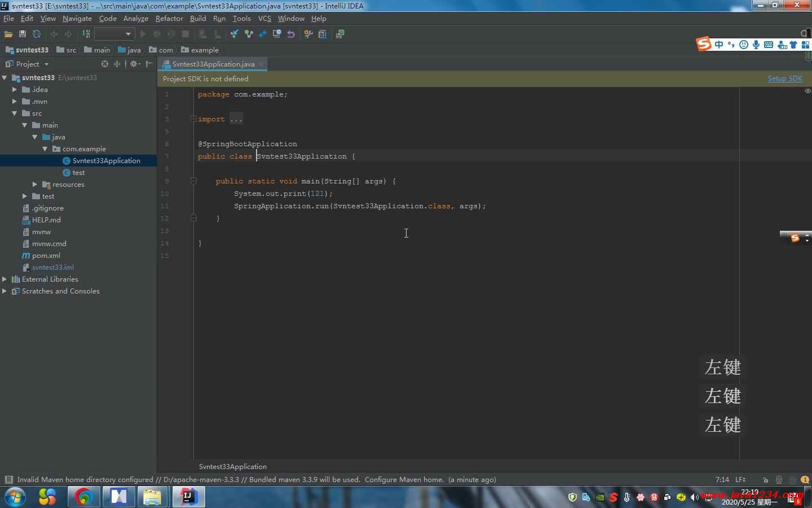Click the LF line separator selector
The image size is (812, 508).
pos(740,480)
